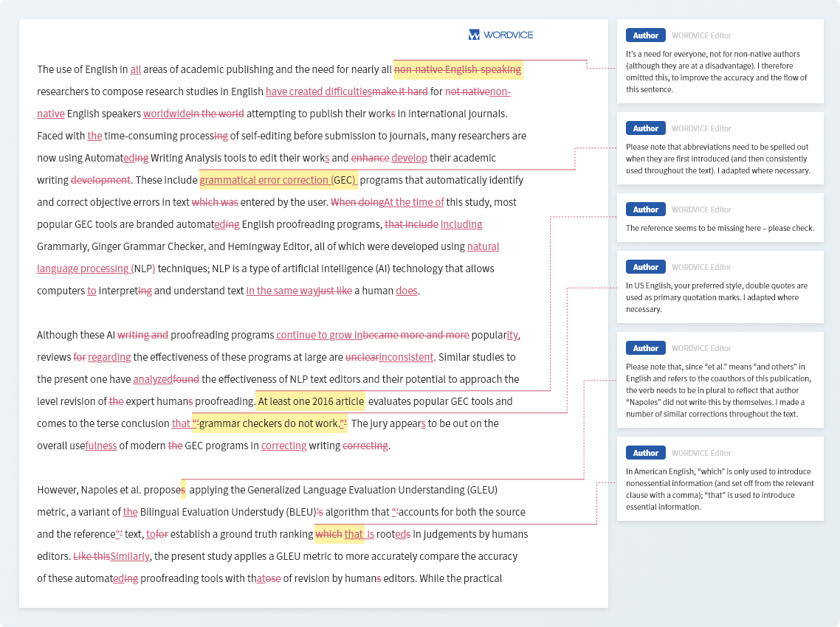Open the comment about non-native authors' disadvantage
The width and height of the screenshot is (840, 627).
coord(720,70)
